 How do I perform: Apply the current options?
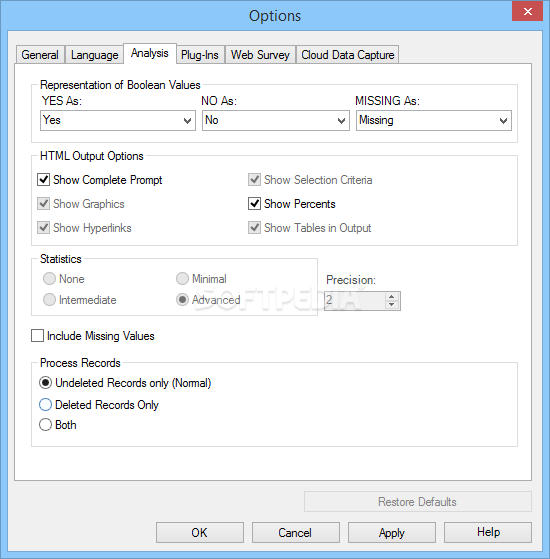(392, 533)
